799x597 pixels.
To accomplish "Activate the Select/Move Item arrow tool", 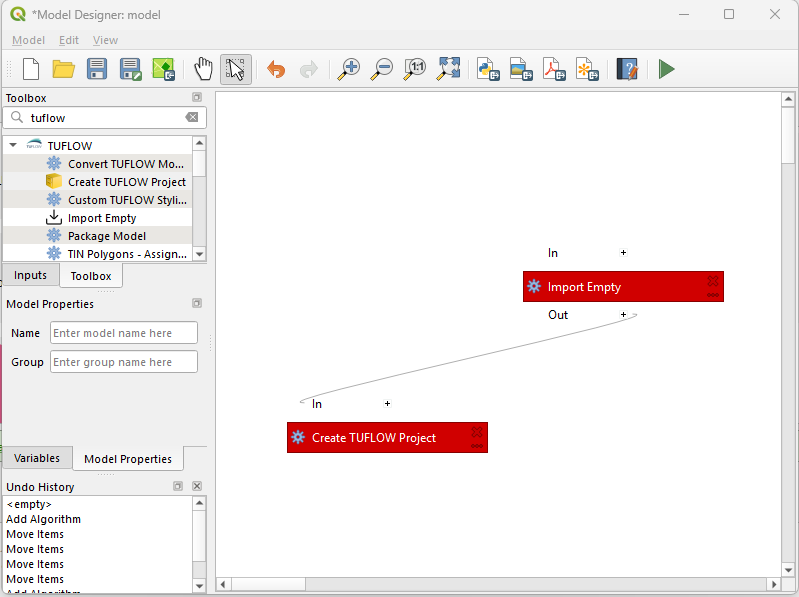I will tap(236, 69).
